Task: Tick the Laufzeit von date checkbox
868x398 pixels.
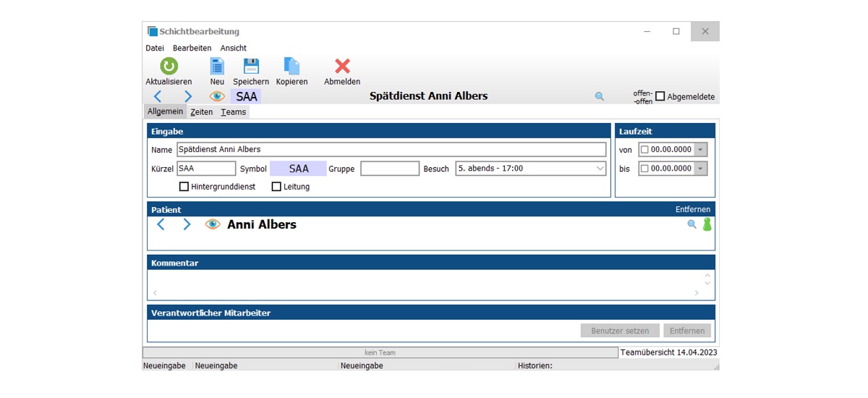Action: coord(644,150)
